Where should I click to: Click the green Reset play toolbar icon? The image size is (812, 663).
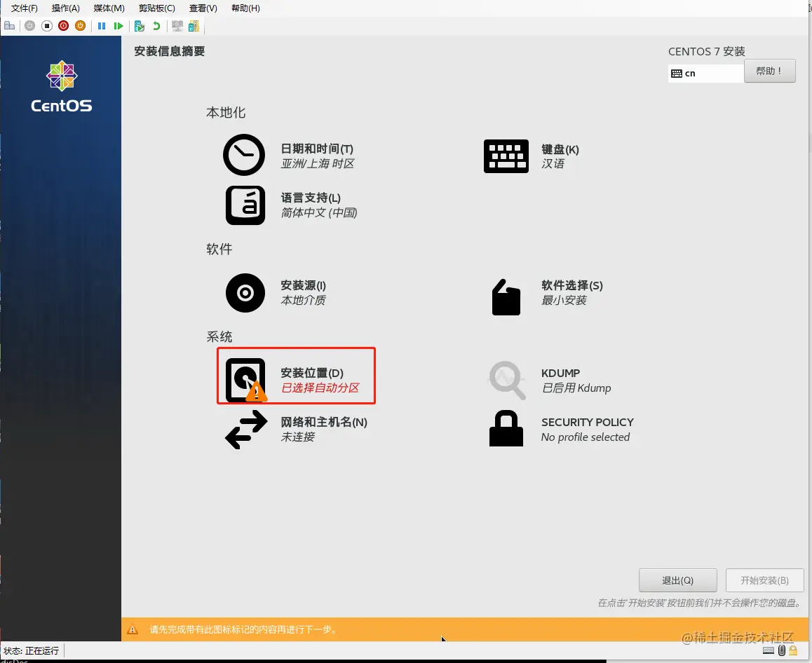118,26
